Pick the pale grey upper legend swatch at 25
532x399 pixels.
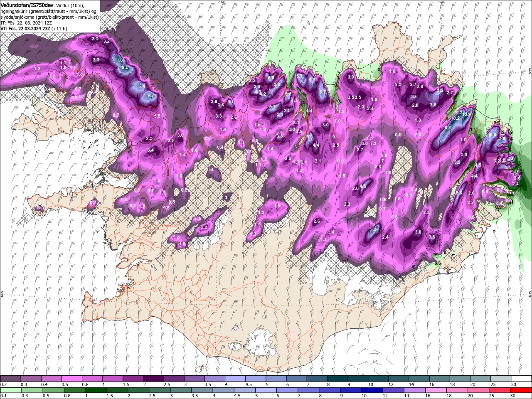tap(501, 379)
